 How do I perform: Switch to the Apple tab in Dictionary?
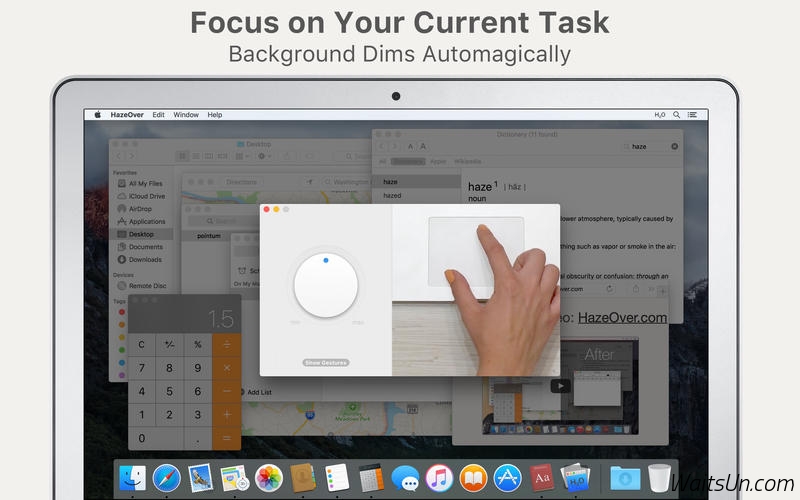[x=438, y=161]
